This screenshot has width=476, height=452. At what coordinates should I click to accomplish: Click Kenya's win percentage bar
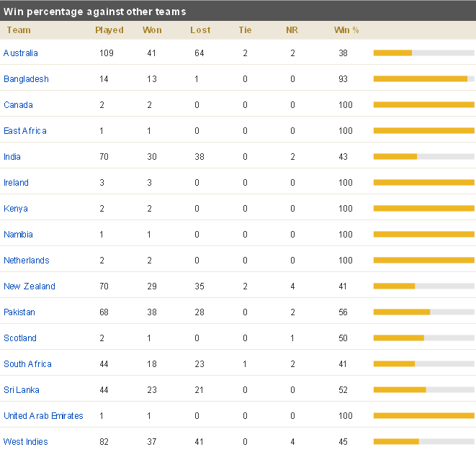[423, 209]
